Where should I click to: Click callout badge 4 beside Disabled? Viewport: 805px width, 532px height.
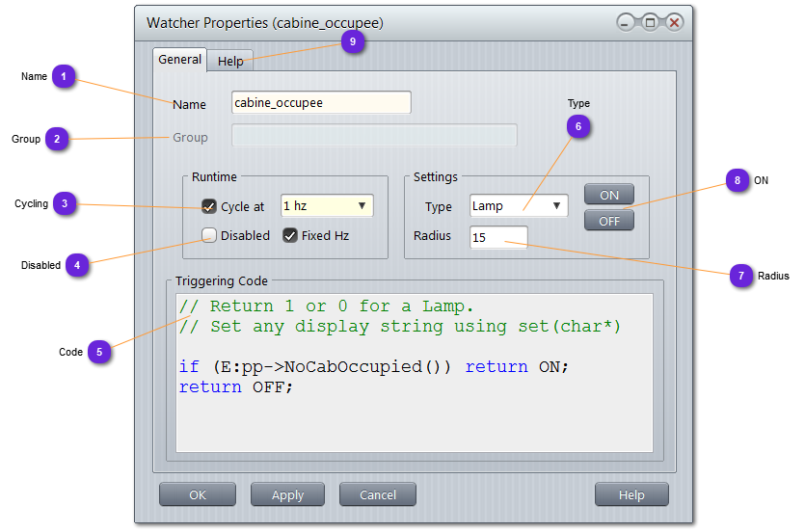[78, 265]
